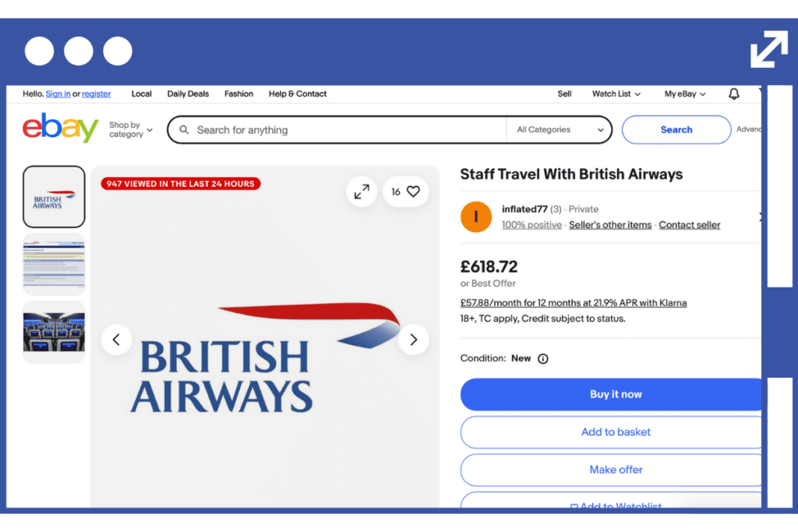This screenshot has height=532, width=798.
Task: Click the expand arrows icon in top corner
Action: tap(768, 49)
